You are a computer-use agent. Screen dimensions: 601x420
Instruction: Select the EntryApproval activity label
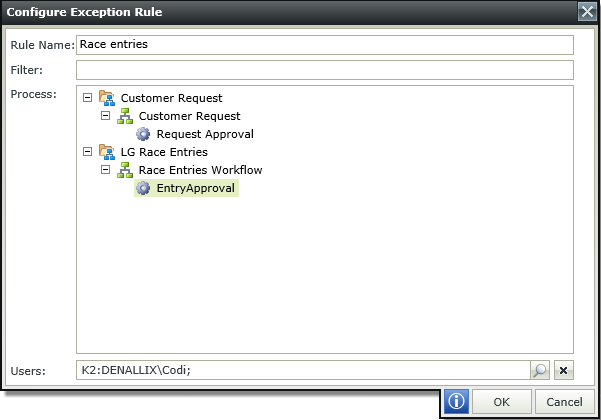[x=195, y=188]
